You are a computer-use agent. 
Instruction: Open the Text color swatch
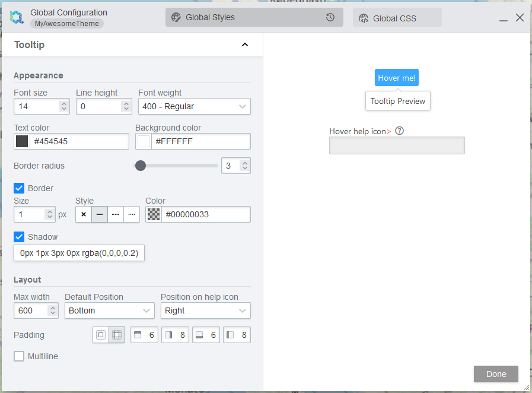pyautogui.click(x=22, y=141)
